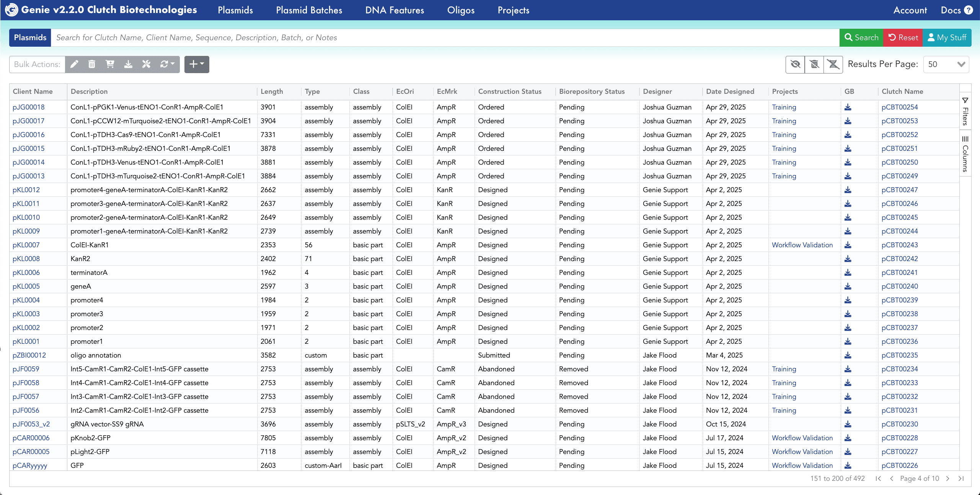This screenshot has height=495, width=980.
Task: Toggle the crossed-out DNA filter
Action: pyautogui.click(x=833, y=64)
